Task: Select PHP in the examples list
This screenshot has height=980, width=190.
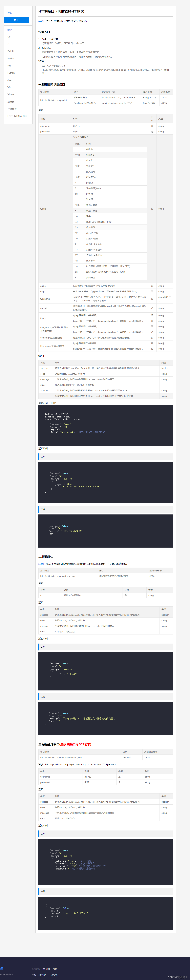Action: coord(10,65)
